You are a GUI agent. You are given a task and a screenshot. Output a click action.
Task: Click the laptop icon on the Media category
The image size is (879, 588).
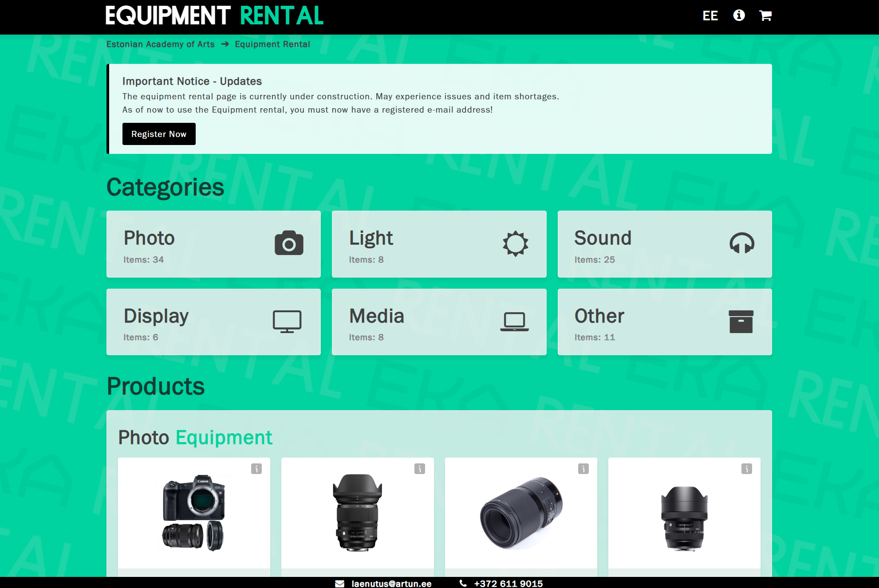[515, 321]
